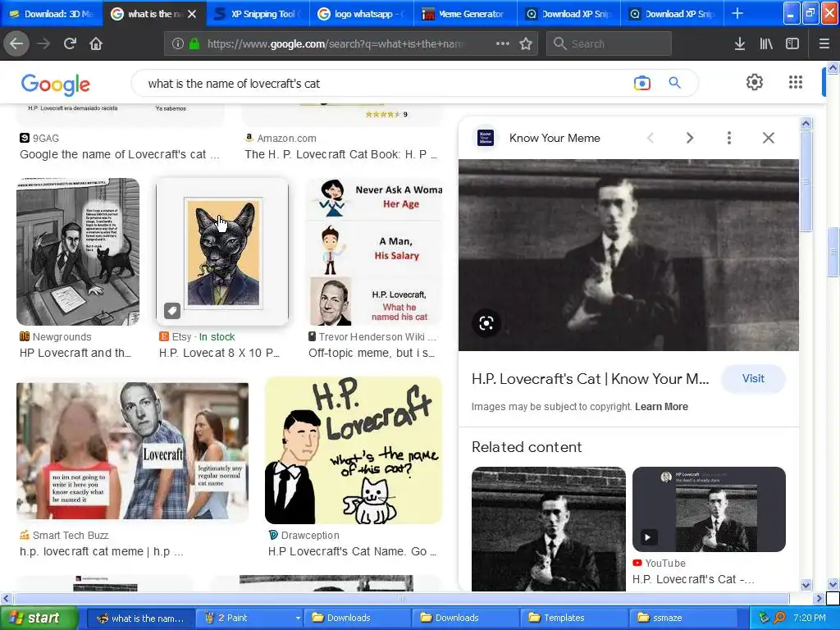Open 9GAG Lovecraft's cat result link
Screen dimensions: 840x630
pos(120,154)
